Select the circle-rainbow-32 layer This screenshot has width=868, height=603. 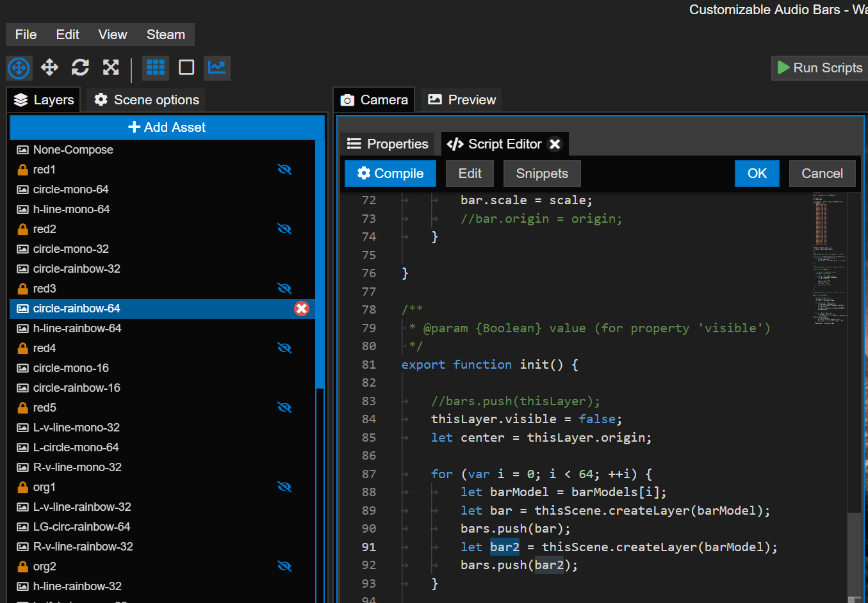(163, 269)
